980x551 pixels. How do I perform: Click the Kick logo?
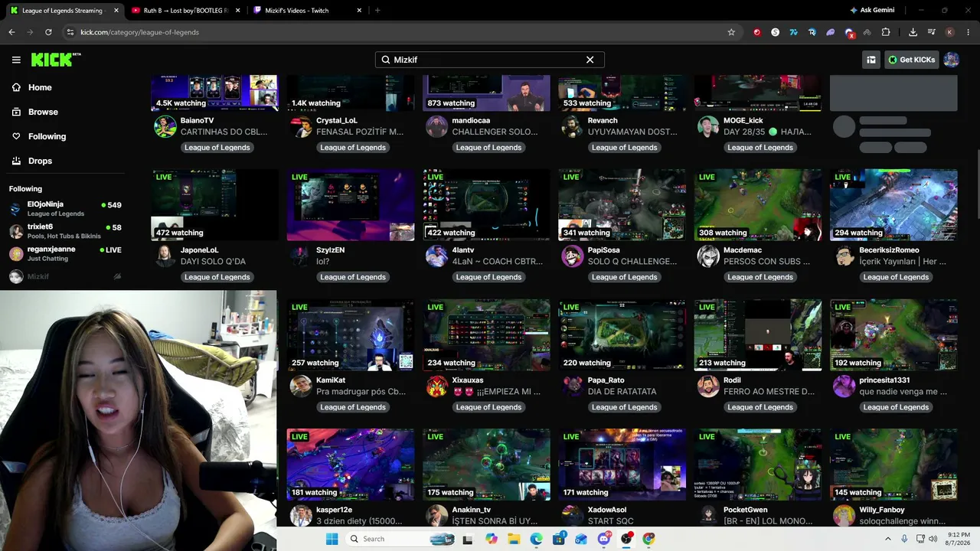coord(56,60)
